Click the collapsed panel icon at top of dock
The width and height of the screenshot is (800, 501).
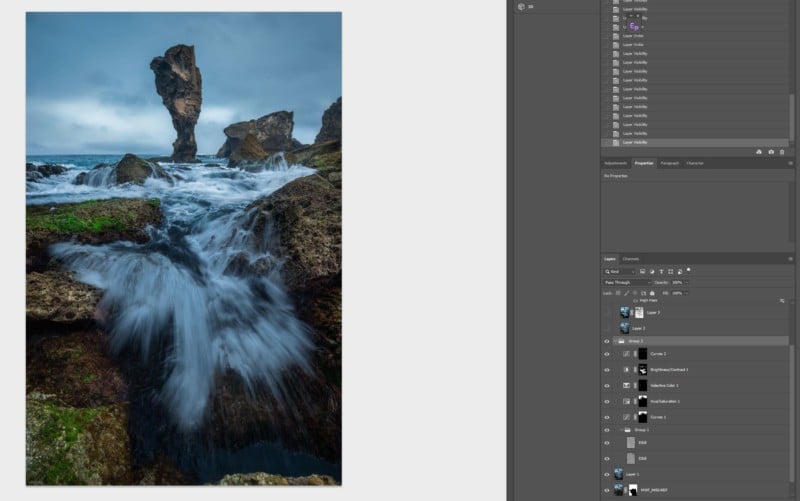pyautogui.click(x=521, y=7)
